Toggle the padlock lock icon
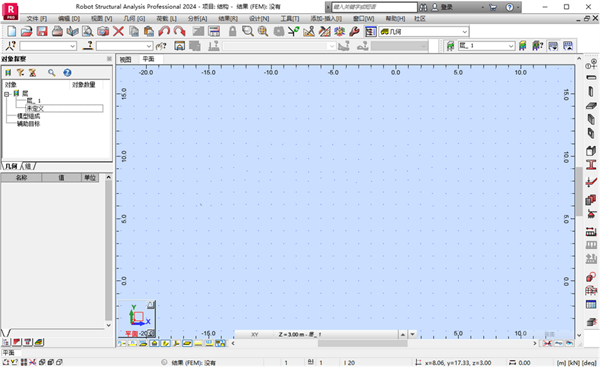Screen dimensions: 600x367 (232, 31)
